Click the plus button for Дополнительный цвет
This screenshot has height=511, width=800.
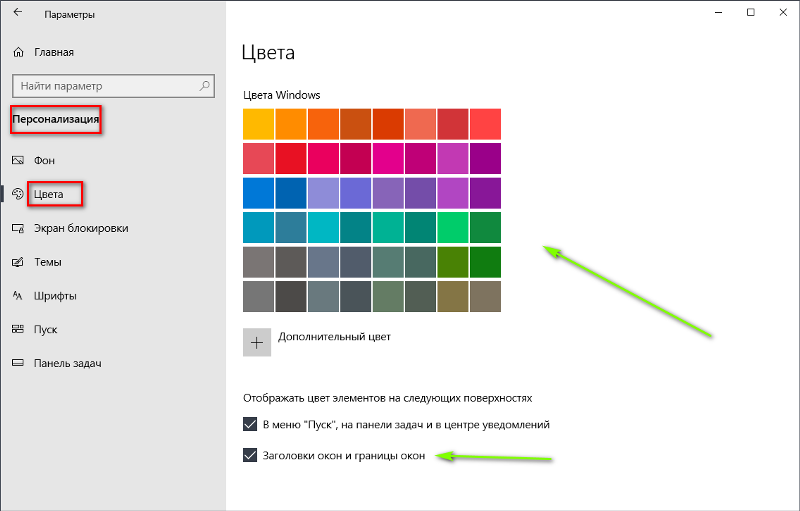pos(257,342)
